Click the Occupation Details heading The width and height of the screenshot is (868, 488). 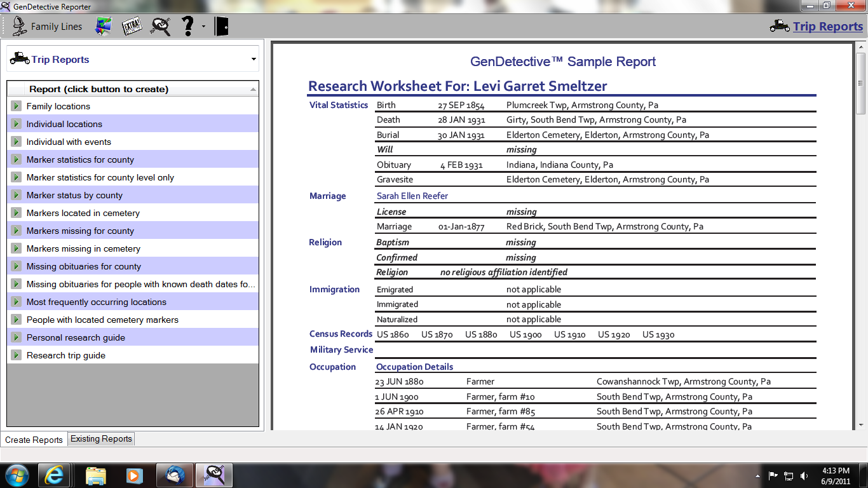(415, 367)
